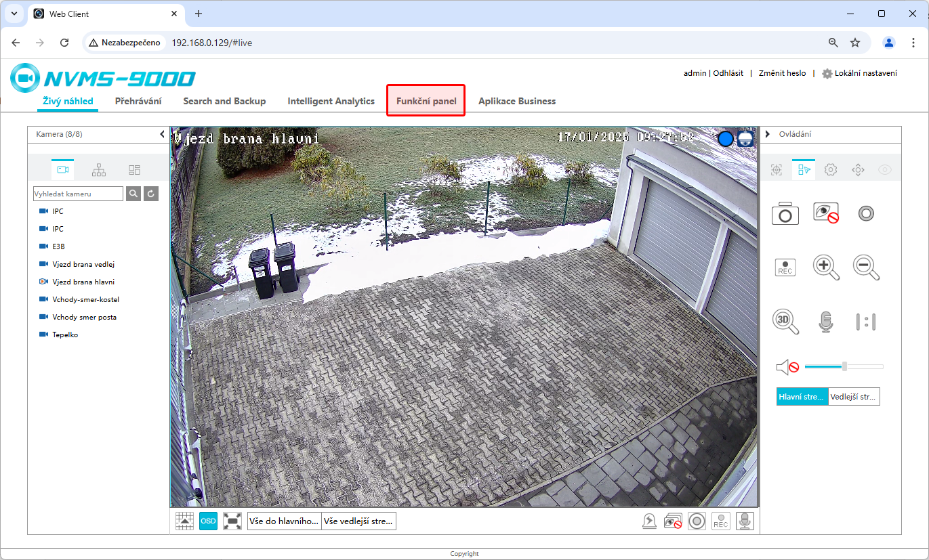The height and width of the screenshot is (560, 929).
Task: Click the volume slider handle
Action: tap(844, 366)
